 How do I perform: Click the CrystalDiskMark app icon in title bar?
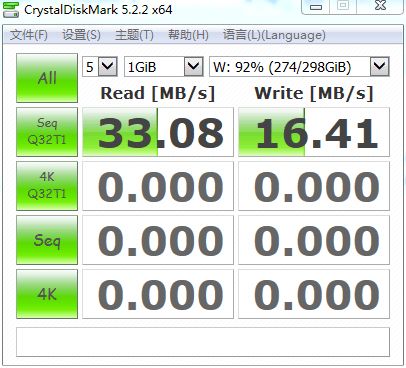[x=11, y=10]
